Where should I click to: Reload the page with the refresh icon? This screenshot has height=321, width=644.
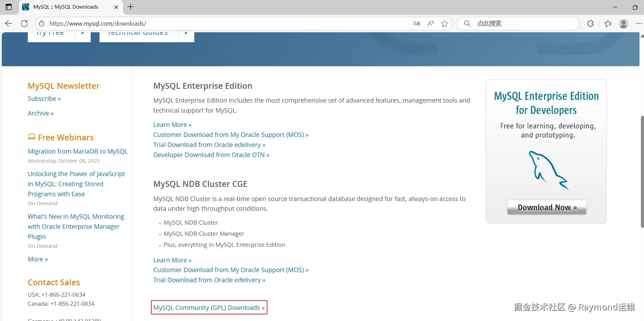[x=24, y=24]
